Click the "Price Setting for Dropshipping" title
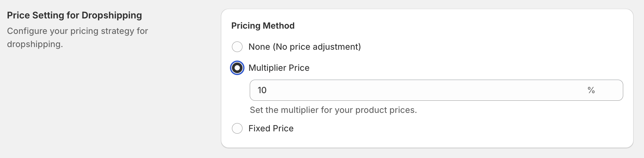This screenshot has height=158, width=644. point(74,15)
